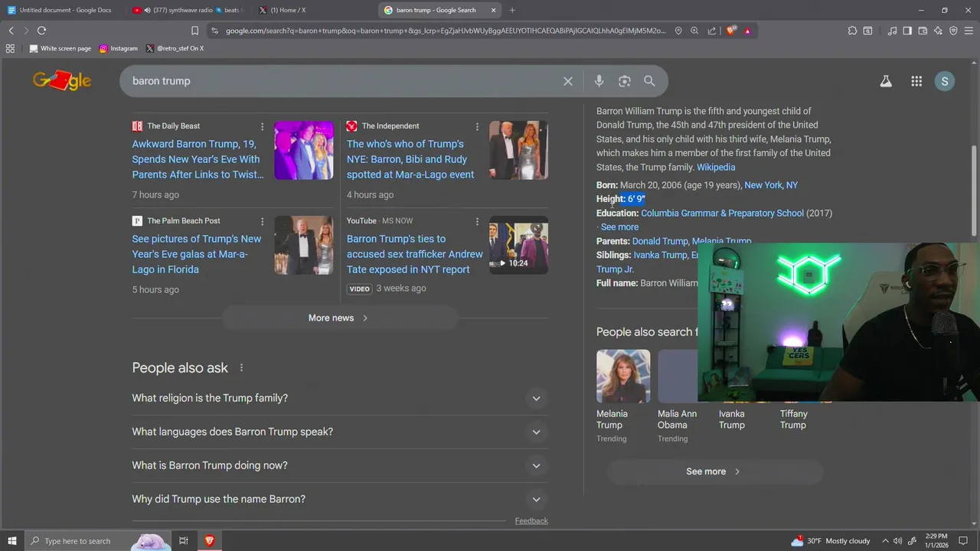Open 'See pictures of Trump's New Year's Eve galas'
The width and height of the screenshot is (980, 551).
197,254
